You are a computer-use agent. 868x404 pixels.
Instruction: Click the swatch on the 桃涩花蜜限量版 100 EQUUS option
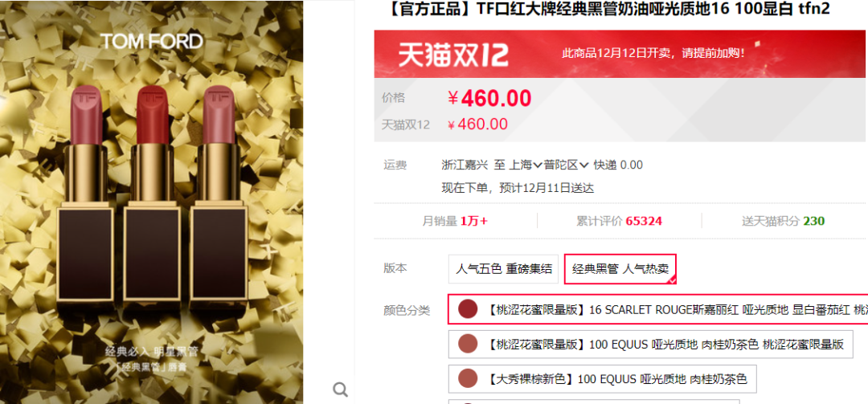[468, 345]
